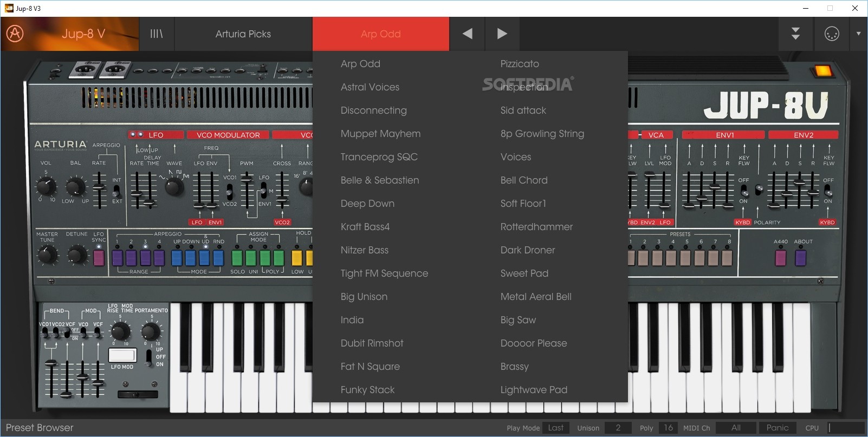The height and width of the screenshot is (437, 868).
Task: Open the Arturia logo menu
Action: 15,34
